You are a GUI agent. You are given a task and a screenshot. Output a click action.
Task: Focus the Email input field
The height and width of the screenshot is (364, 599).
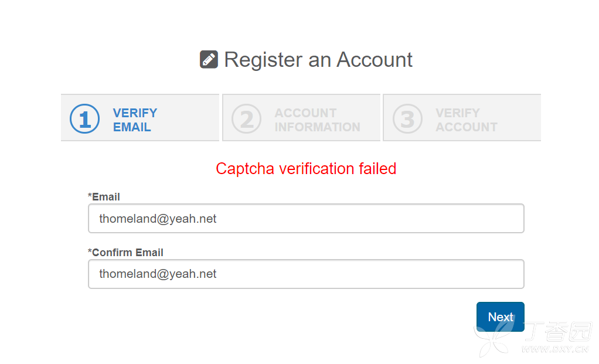click(306, 219)
